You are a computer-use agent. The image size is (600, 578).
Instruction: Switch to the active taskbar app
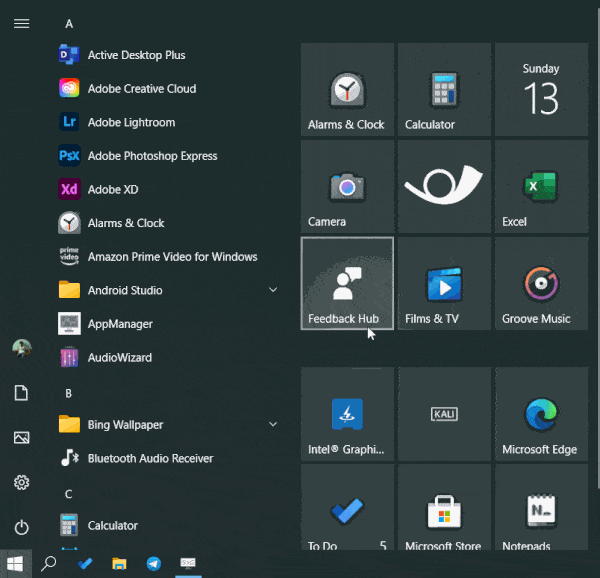[188, 563]
